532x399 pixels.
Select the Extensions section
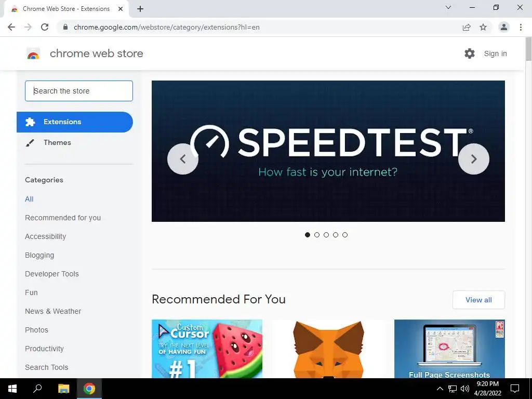coord(75,122)
